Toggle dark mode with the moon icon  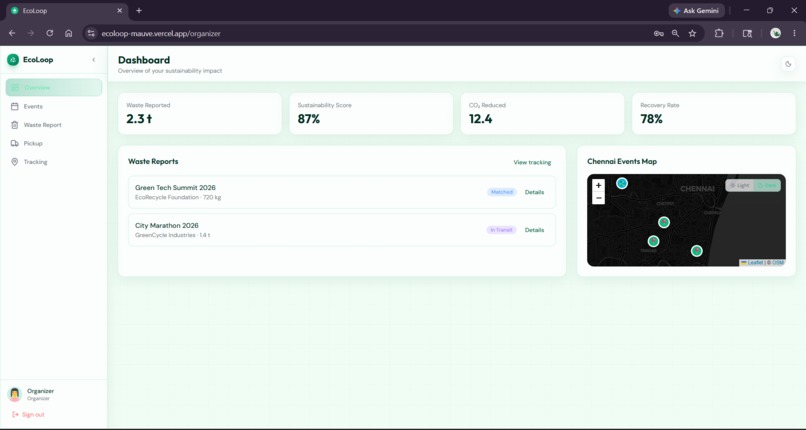point(788,64)
